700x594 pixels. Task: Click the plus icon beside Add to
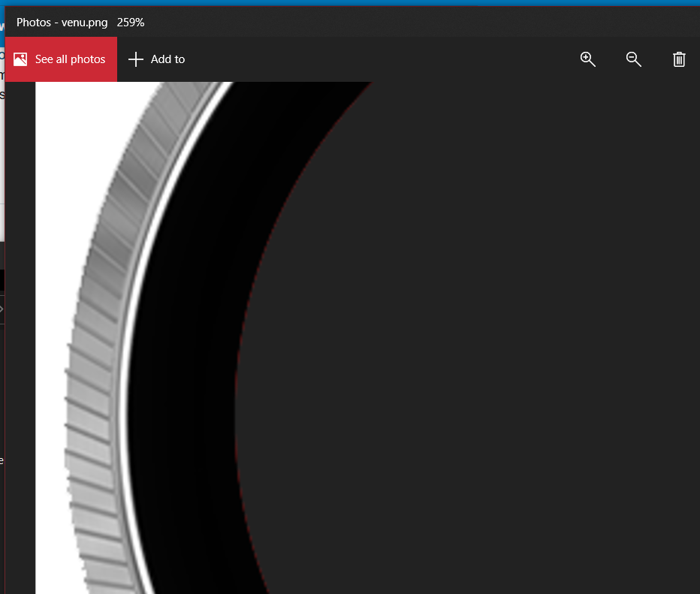click(135, 59)
